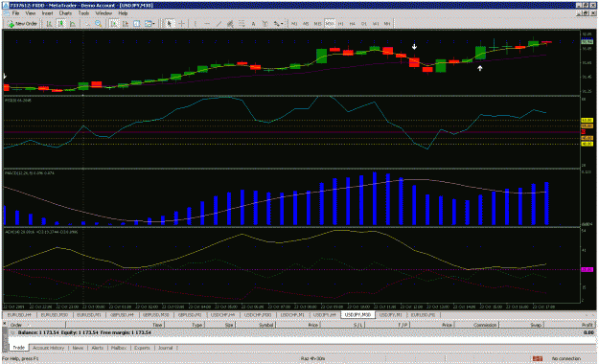
Task: Open the chart templates dropdown
Action: click(x=150, y=24)
